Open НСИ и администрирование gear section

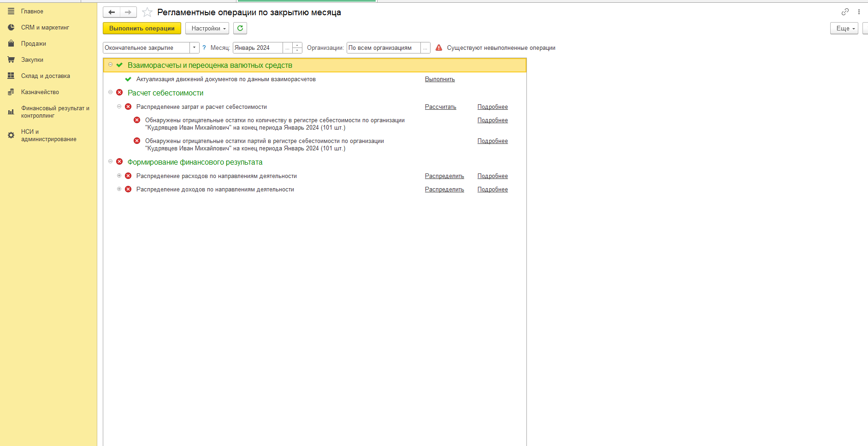48,136
